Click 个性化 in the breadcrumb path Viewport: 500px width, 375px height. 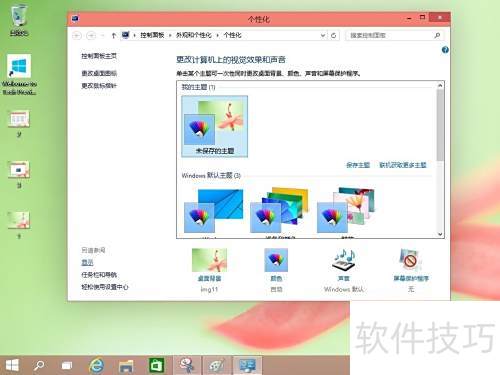[232, 35]
